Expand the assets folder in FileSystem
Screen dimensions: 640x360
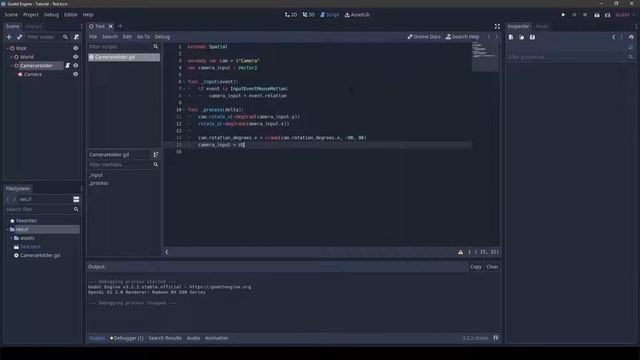pyautogui.click(x=11, y=238)
